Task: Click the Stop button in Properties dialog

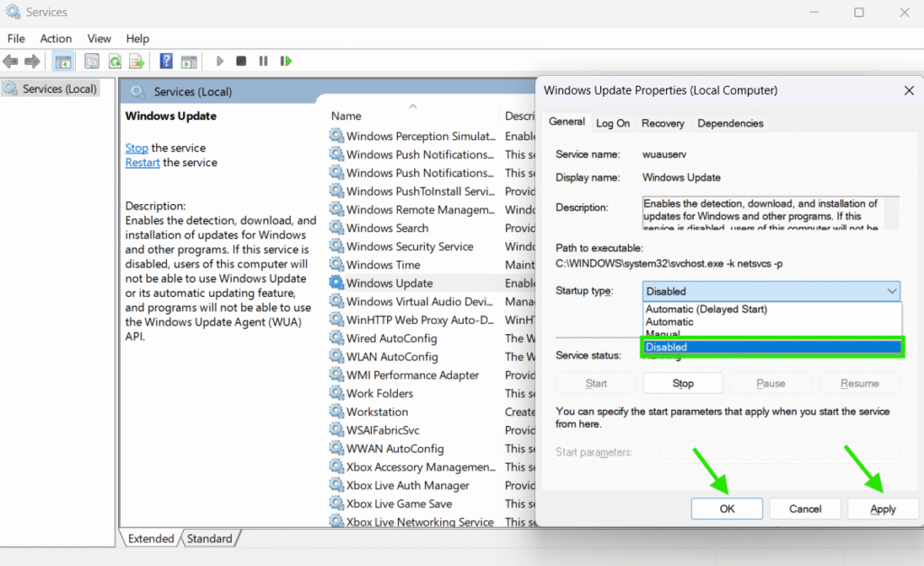Action: pyautogui.click(x=683, y=384)
